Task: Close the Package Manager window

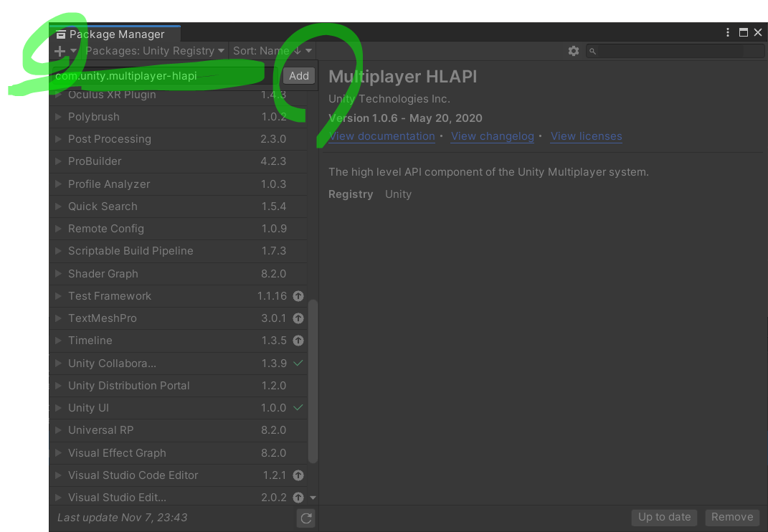Action: coord(758,32)
